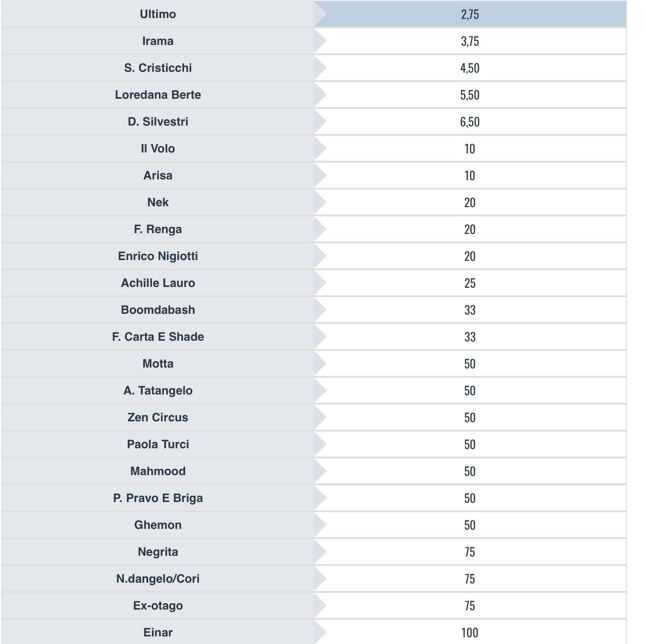
Task: Click Negrita's odds of 75
Action: pos(470,552)
